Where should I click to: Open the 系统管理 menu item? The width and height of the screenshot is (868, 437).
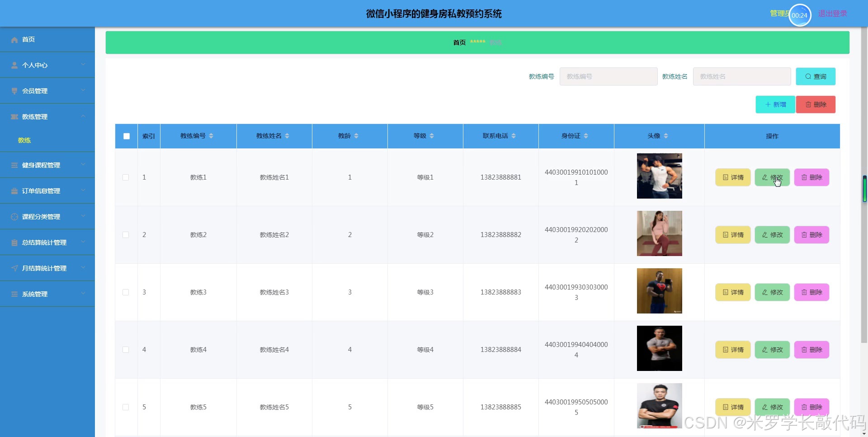(47, 294)
